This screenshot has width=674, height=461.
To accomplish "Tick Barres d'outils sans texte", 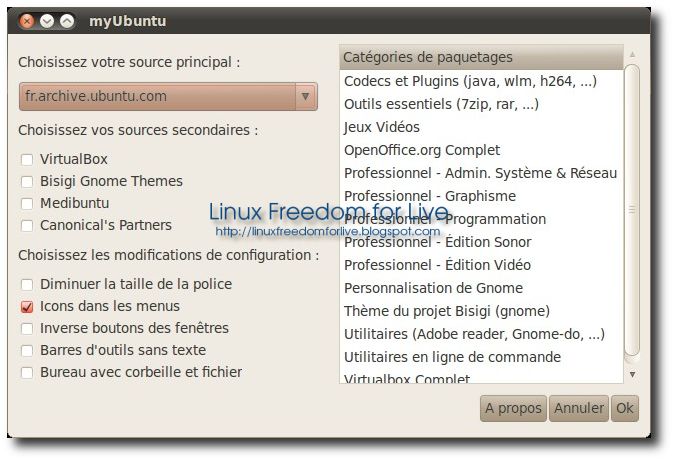I will click(x=27, y=350).
